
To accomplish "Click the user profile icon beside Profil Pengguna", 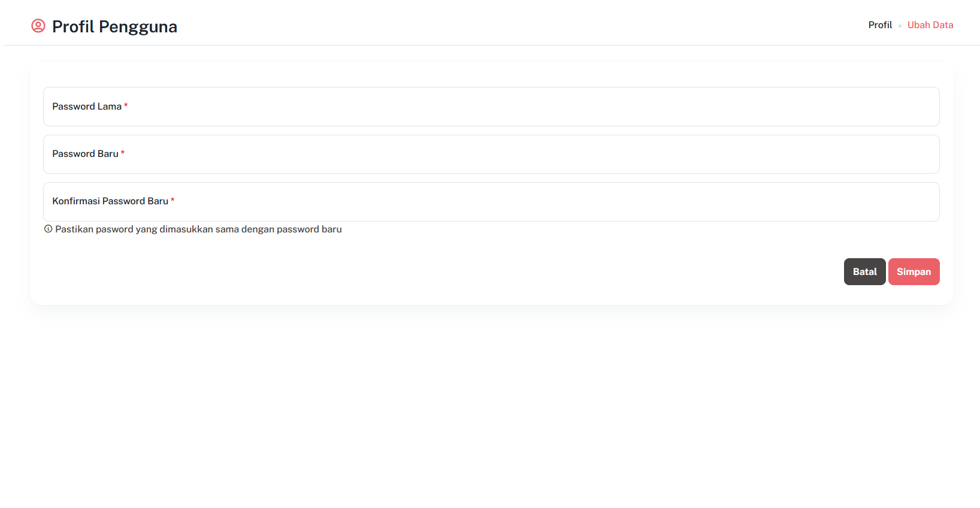I will click(38, 26).
